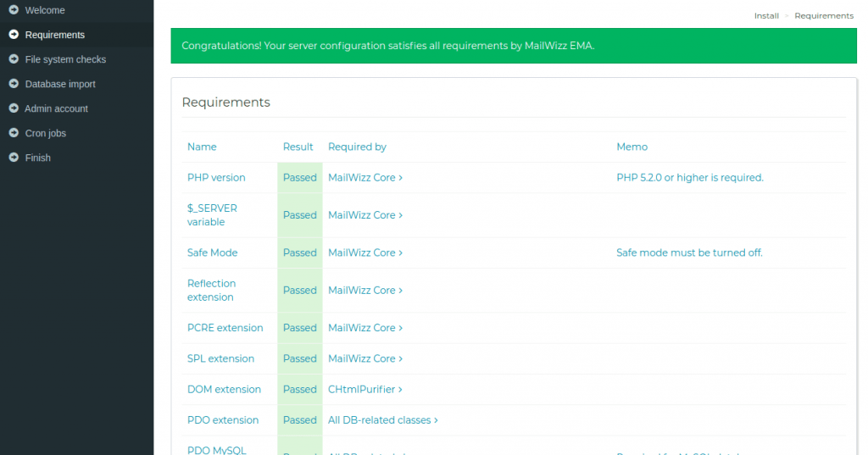Click Passed result for Safe Mode
This screenshot has height=455, width=868.
[299, 252]
